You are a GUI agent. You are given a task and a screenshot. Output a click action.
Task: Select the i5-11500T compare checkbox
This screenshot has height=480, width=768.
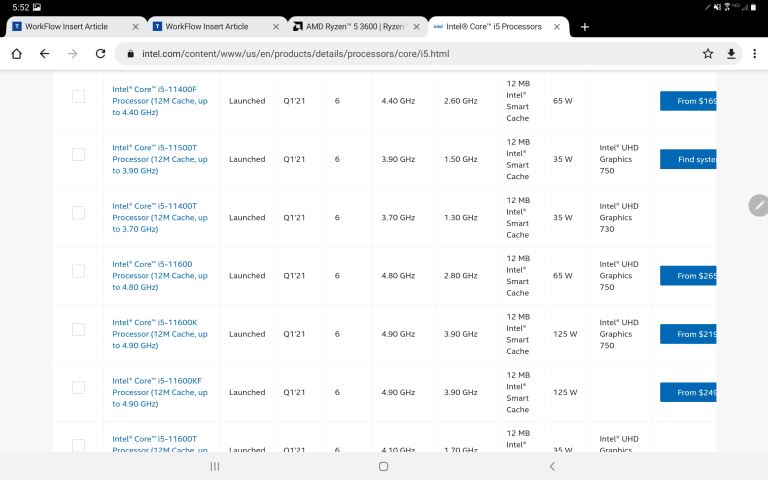click(78, 154)
